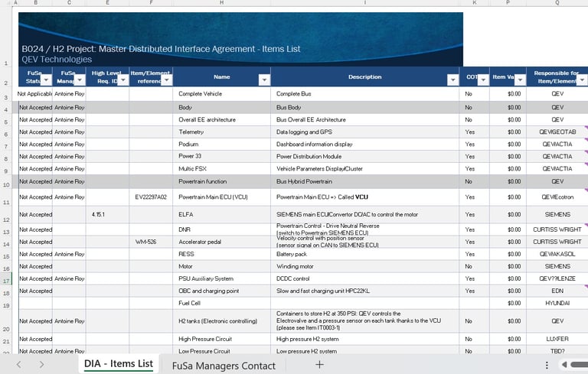Select the 'DCDC control' description cell

tap(364, 278)
